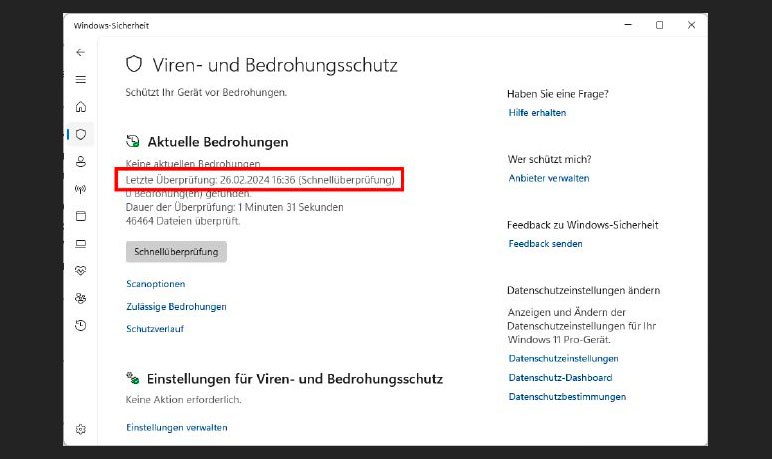The height and width of the screenshot is (459, 772).
Task: Click 'Wer schützt mich?' heading
Action: pos(549,159)
